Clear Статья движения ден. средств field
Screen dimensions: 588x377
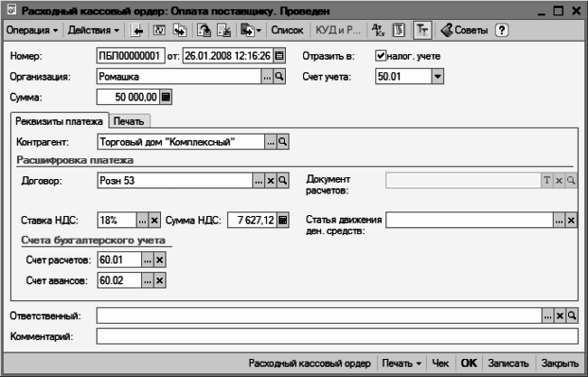tap(571, 220)
